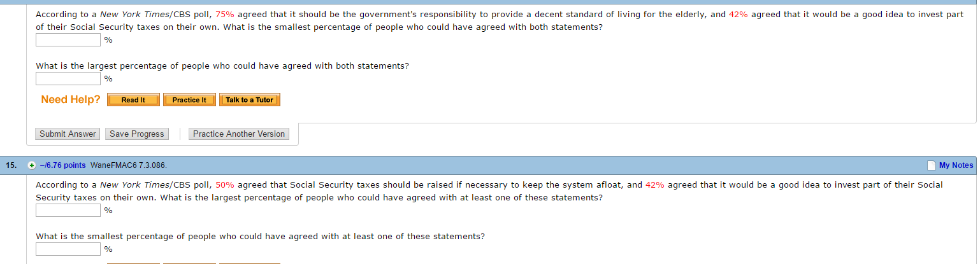Image resolution: width=980 pixels, height=264 pixels.
Task: Click the orange Need Help? label
Action: point(71,100)
